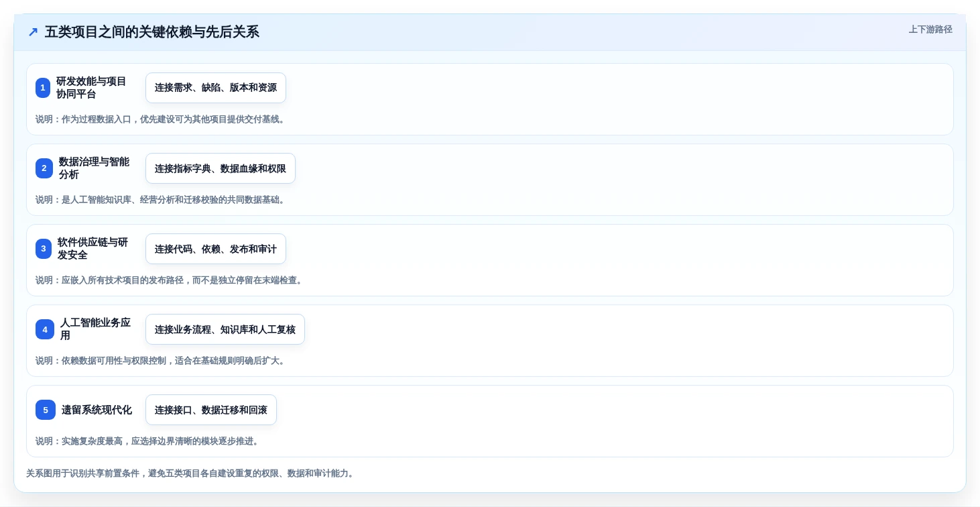Select the 软件供应链与研发安全 heading

click(93, 249)
